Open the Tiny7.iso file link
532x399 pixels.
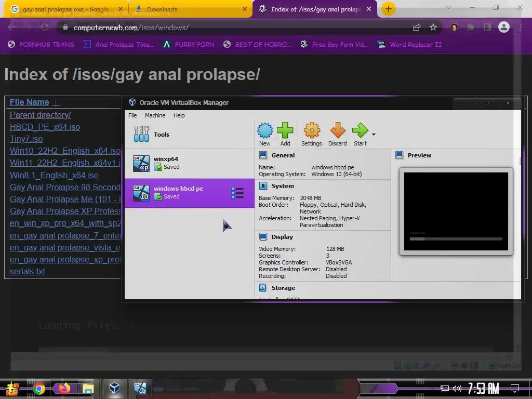click(26, 139)
